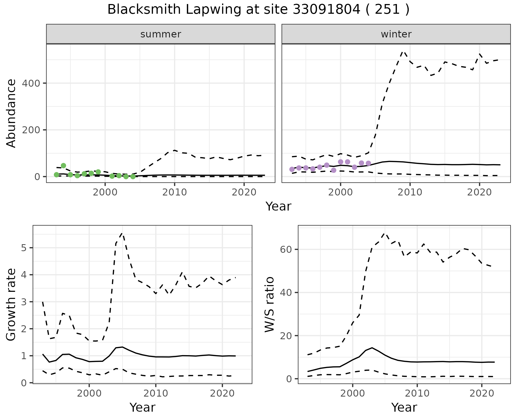This screenshot has height=420, width=517.
Task: Click the 2000 tick under Growth rate plot
Action: [89, 393]
